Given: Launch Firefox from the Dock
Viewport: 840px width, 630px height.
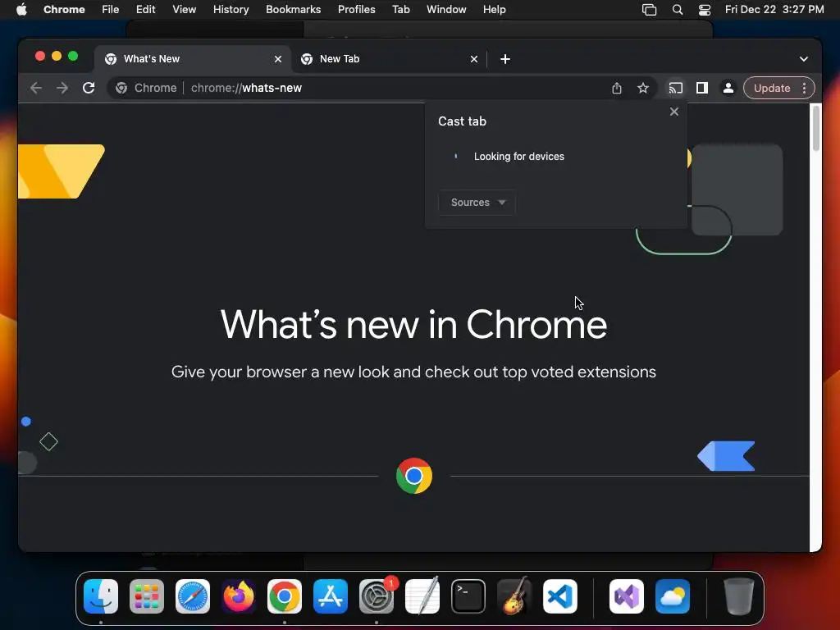Looking at the screenshot, I should click(239, 596).
